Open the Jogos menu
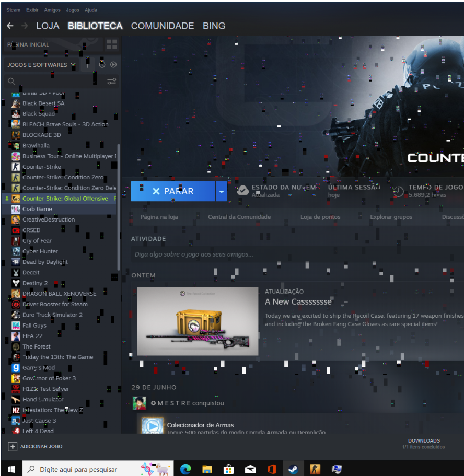This screenshot has height=476, width=464. coord(73,10)
